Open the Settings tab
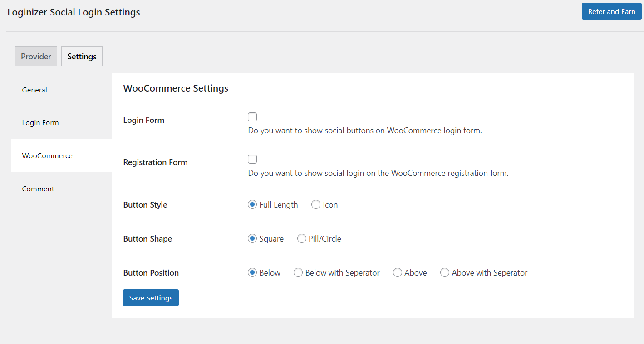This screenshot has width=644, height=344. (82, 56)
